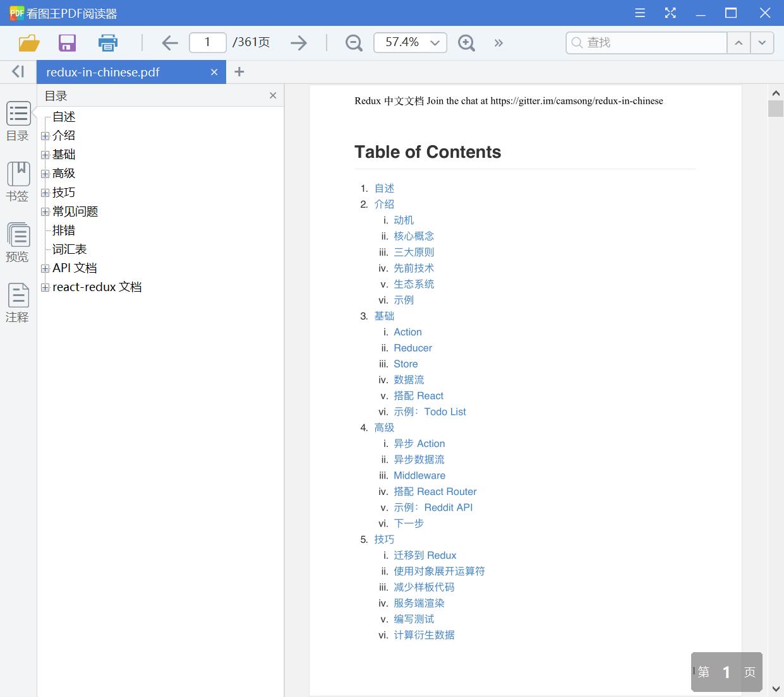Find previous search result arrow
Screen dimensions: 784x697
point(739,43)
